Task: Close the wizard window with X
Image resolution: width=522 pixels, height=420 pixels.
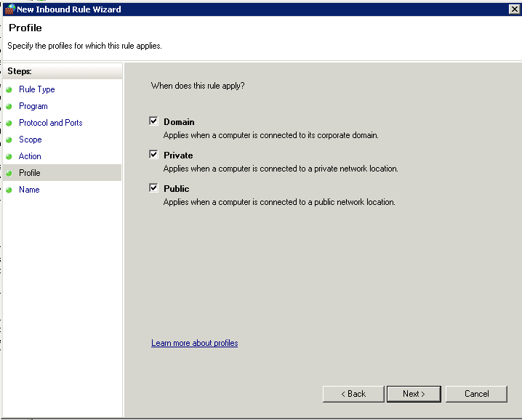Action: point(514,9)
